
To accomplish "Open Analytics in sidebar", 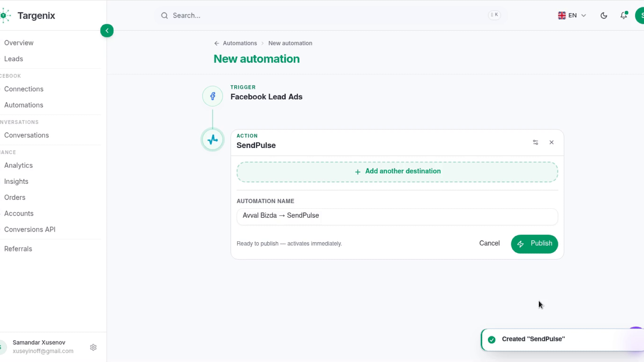I will click(x=19, y=165).
